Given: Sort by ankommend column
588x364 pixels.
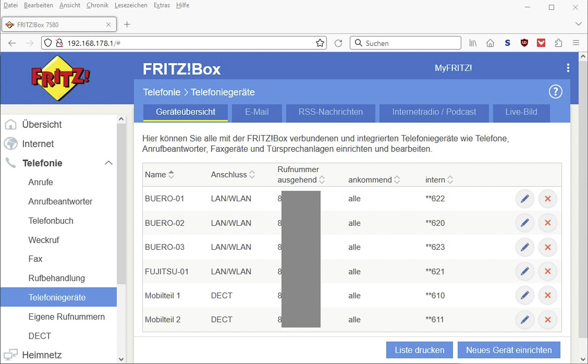Looking at the screenshot, I should click(x=374, y=180).
